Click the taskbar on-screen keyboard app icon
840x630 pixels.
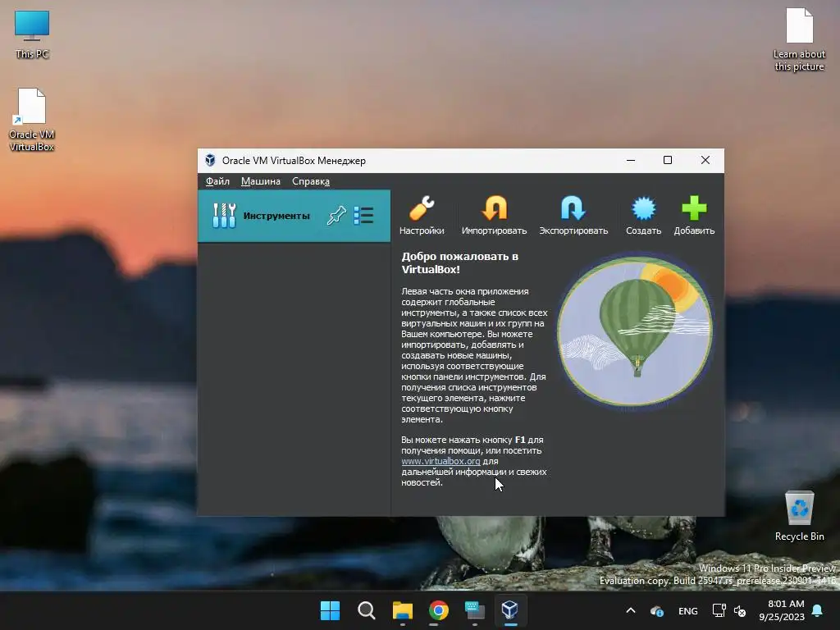475,610
